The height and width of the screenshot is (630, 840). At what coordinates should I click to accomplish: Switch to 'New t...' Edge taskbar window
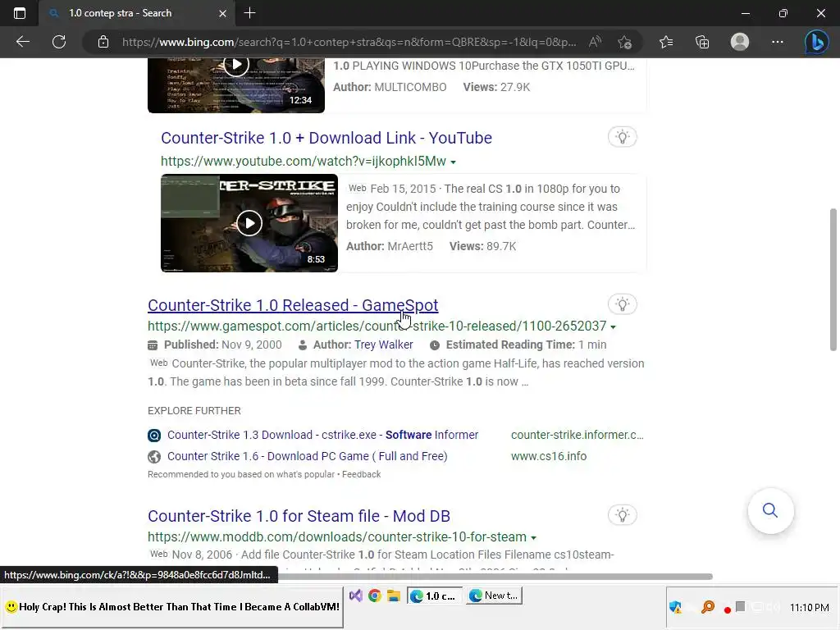494,596
